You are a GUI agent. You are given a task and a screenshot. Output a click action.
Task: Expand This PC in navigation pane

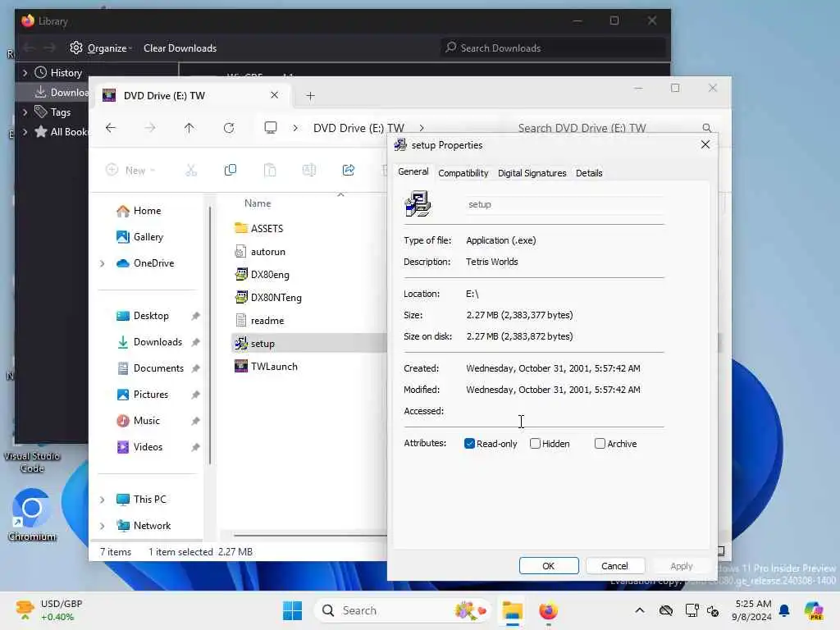[x=103, y=500]
